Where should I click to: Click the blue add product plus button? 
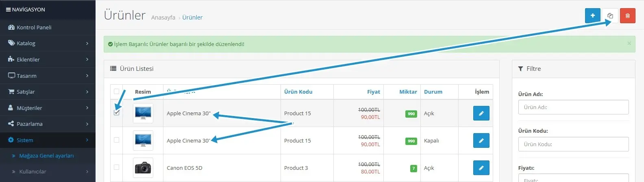593,15
